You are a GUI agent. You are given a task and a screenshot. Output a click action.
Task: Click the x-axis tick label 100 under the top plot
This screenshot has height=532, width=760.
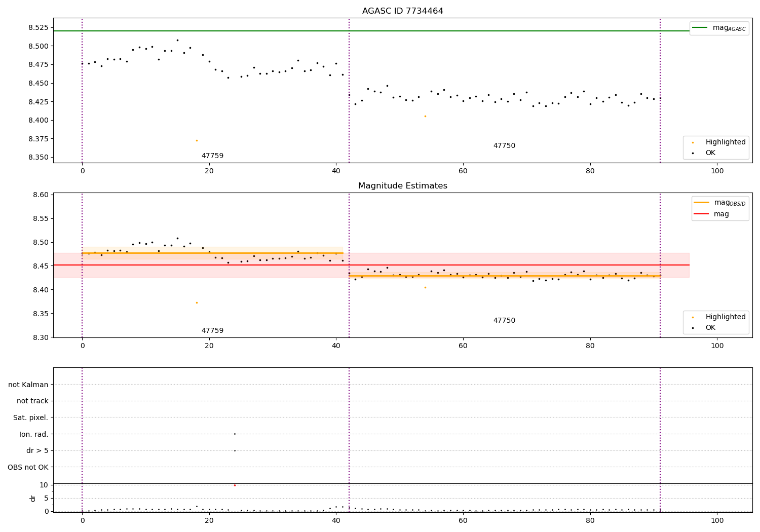coord(717,171)
